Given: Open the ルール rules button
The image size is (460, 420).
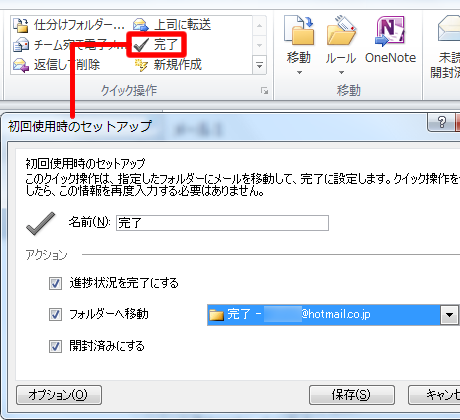Looking at the screenshot, I should coord(341,46).
